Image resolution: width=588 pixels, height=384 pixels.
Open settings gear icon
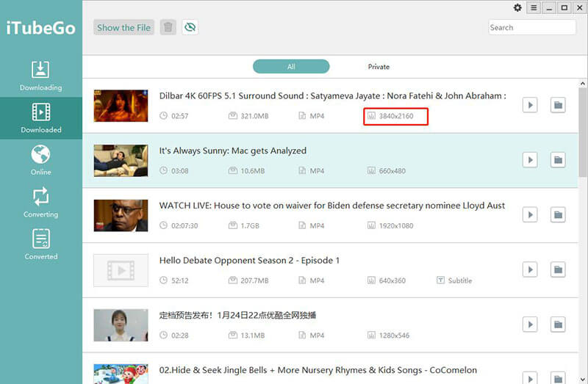tap(517, 7)
